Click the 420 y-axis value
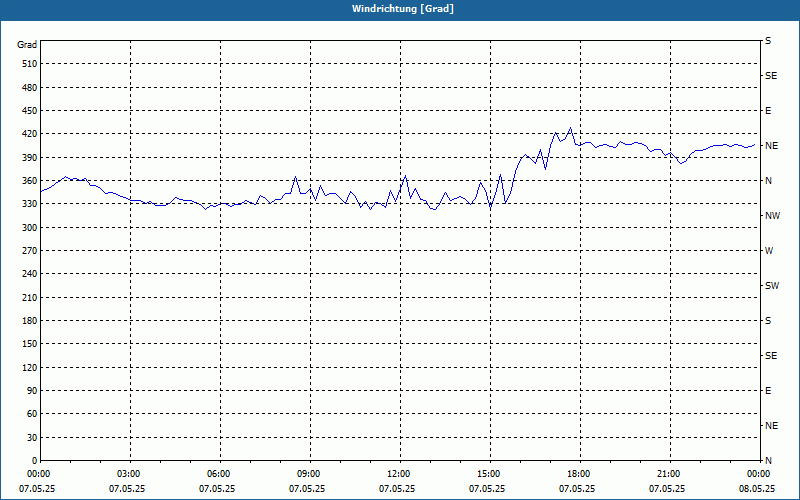 point(30,134)
